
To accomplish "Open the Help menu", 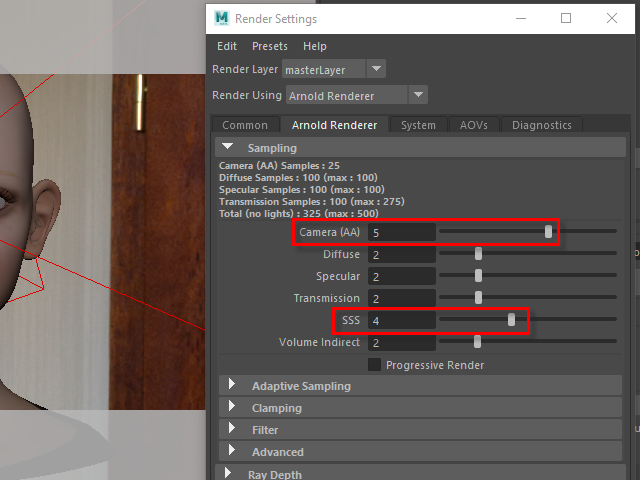I will coord(314,46).
